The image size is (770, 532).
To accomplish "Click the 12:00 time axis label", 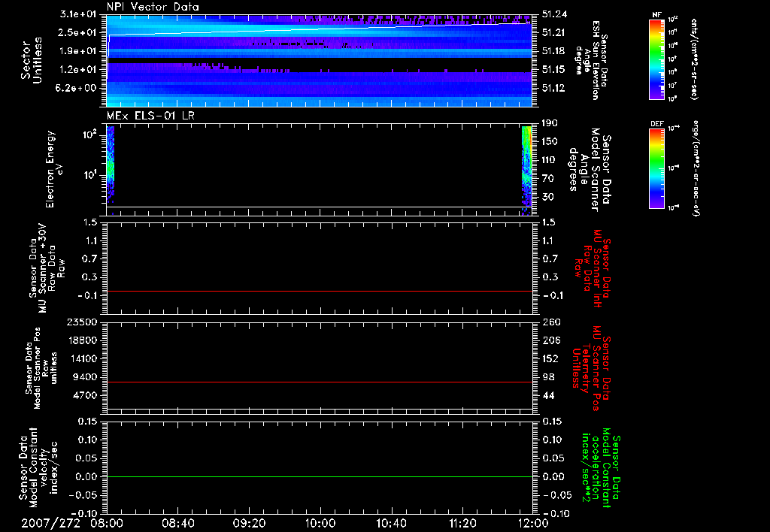I will click(533, 523).
